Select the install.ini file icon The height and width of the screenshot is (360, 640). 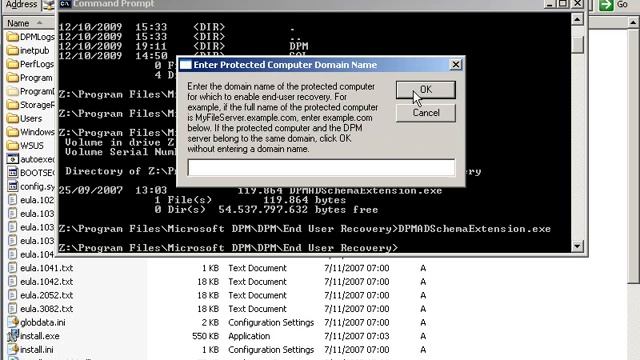[x=13, y=349]
